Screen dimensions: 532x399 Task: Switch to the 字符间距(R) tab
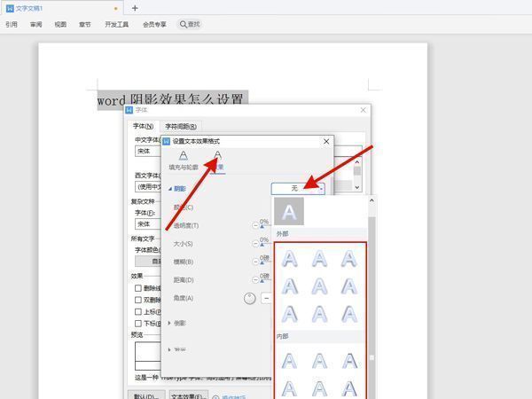coord(181,126)
